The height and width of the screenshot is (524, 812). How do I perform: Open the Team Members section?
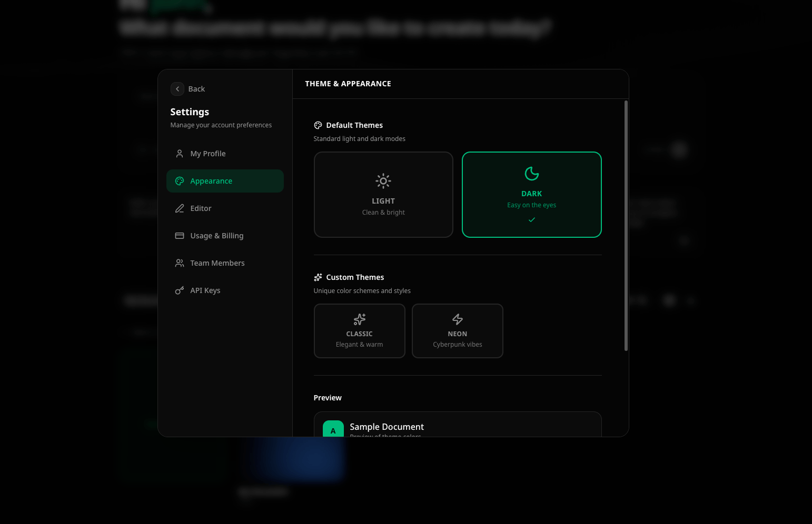[225, 263]
